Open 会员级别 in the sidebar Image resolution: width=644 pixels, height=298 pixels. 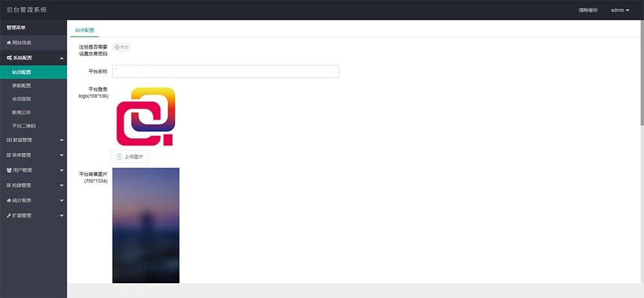21,99
